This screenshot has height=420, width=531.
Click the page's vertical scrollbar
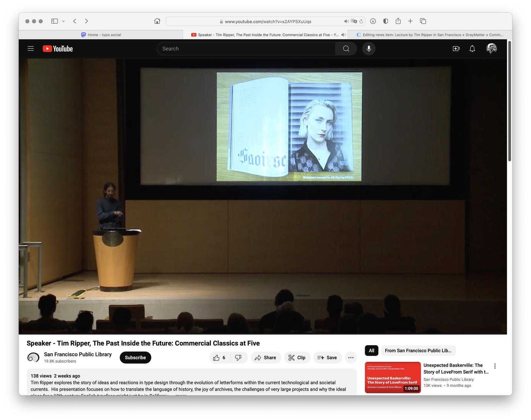(509, 101)
